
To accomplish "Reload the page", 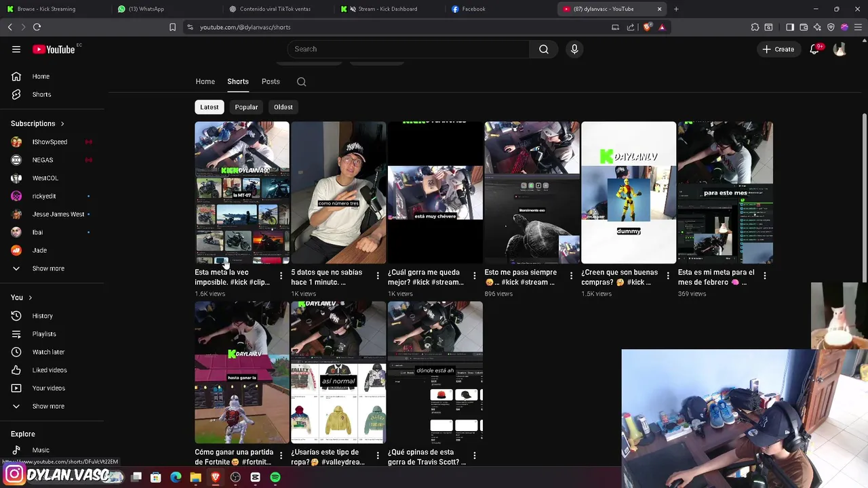I will click(37, 27).
